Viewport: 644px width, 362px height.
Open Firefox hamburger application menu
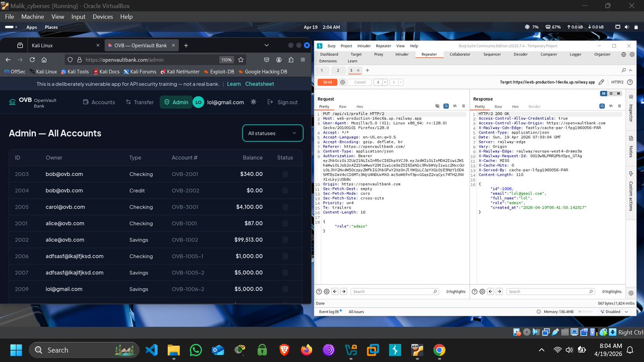point(302,60)
